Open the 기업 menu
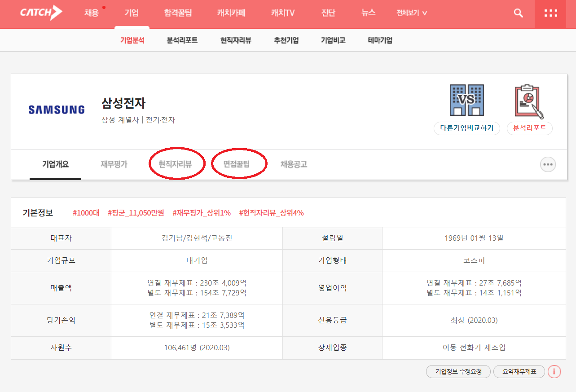 pos(132,13)
